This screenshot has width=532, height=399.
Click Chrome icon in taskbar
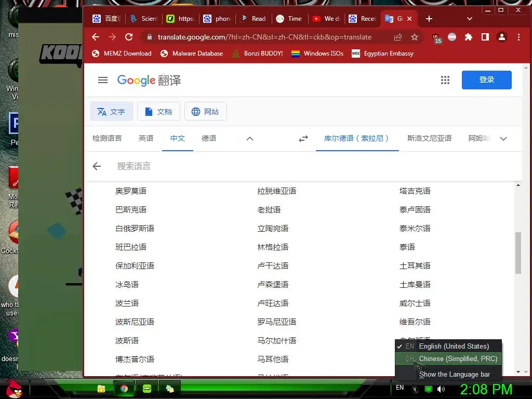coord(124,389)
